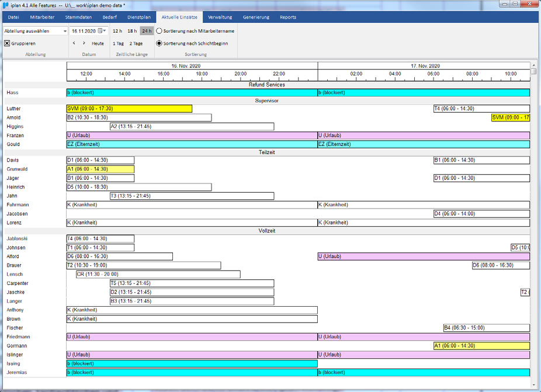
Task: Select Arnold's B2 (10:30 - 18:30) shift
Action: tap(139, 117)
